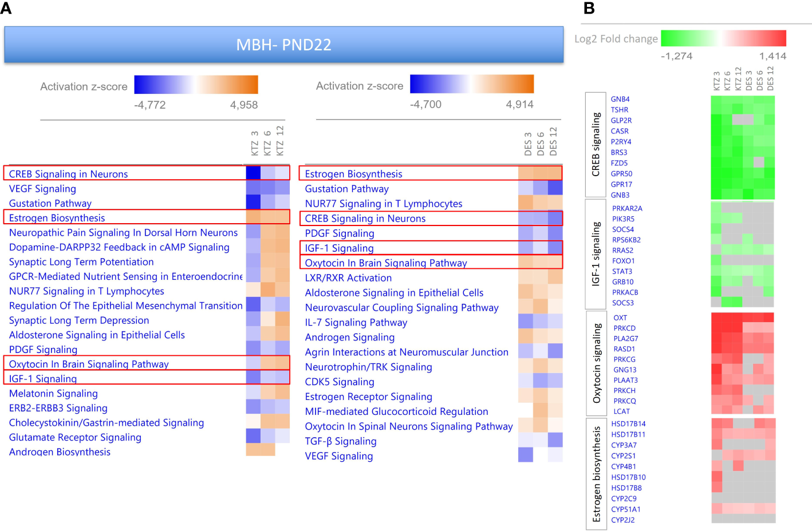Screen dimensions: 812x531
Task: Open the Synaptic Long Term Potentiation pathway
Action: (81, 262)
